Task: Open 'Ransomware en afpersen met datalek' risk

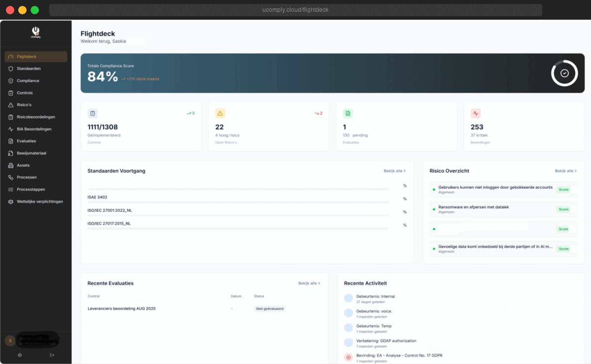Action: (x=473, y=207)
